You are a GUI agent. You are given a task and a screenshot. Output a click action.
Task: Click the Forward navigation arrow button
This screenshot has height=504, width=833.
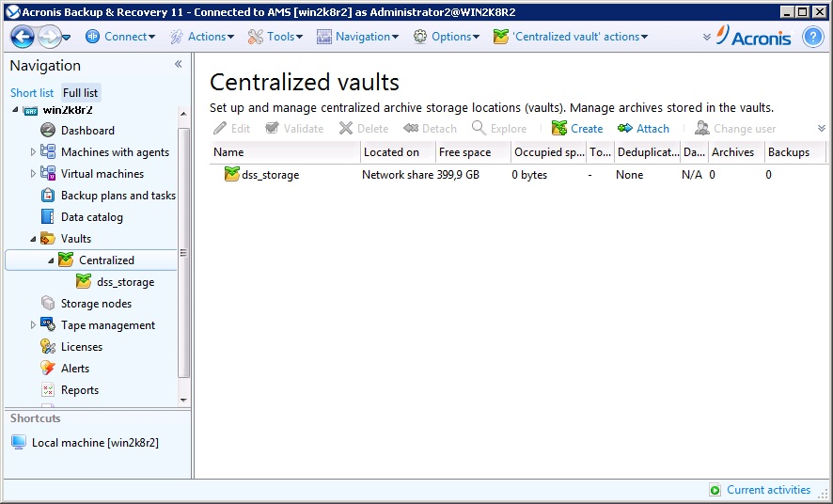click(49, 37)
